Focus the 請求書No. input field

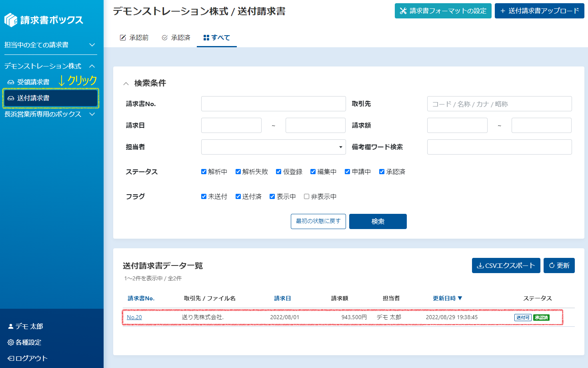[273, 104]
